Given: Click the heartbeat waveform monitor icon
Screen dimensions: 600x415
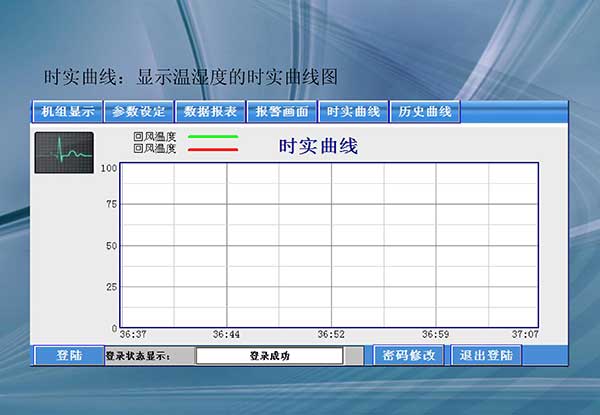Looking at the screenshot, I should click(64, 153).
